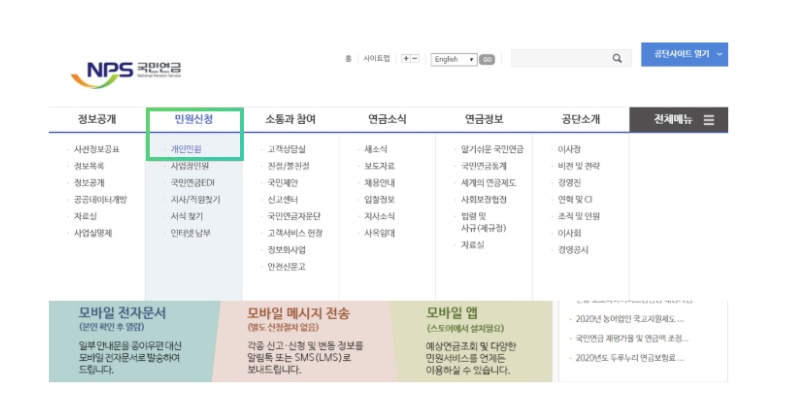Select 정보화사업 submenu item

tap(287, 250)
